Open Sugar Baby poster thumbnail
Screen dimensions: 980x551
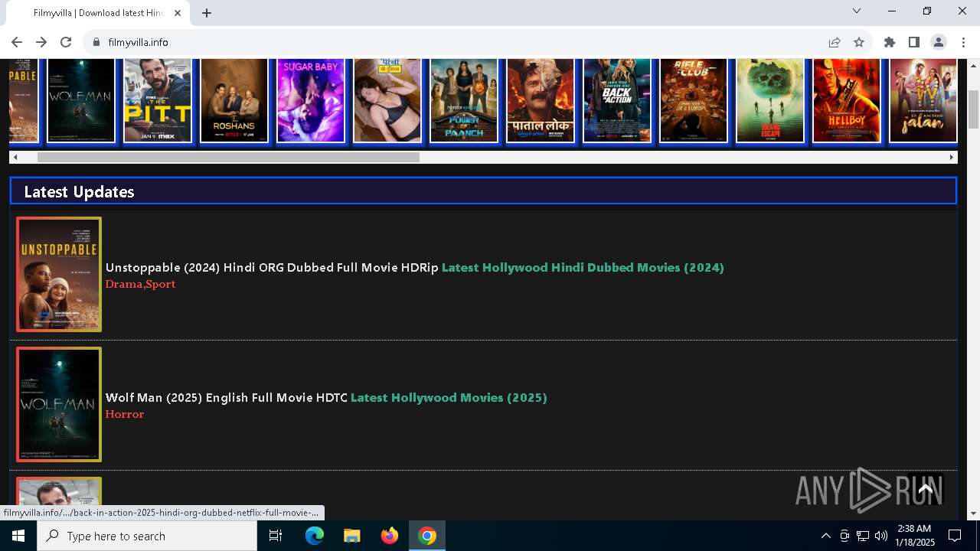(x=310, y=100)
